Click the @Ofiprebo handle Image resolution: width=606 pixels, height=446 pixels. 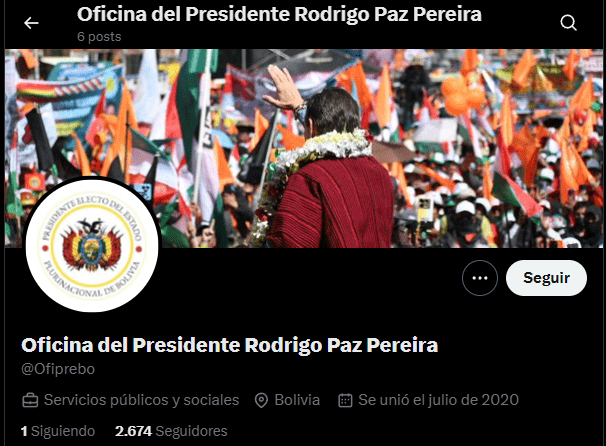(58, 369)
